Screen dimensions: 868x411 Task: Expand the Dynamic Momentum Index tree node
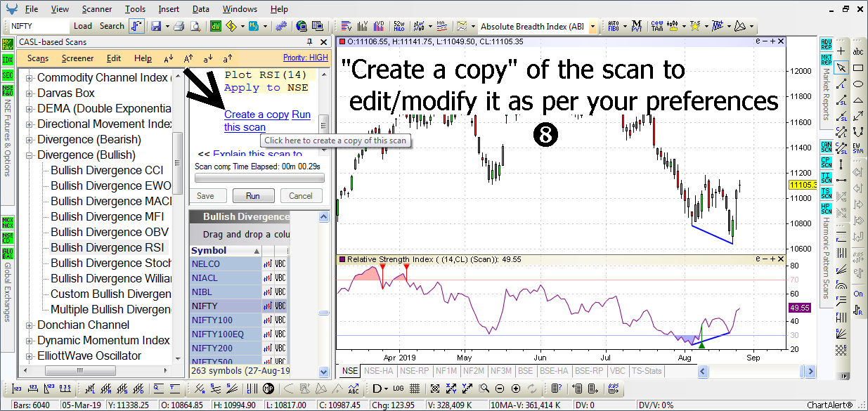click(x=30, y=341)
